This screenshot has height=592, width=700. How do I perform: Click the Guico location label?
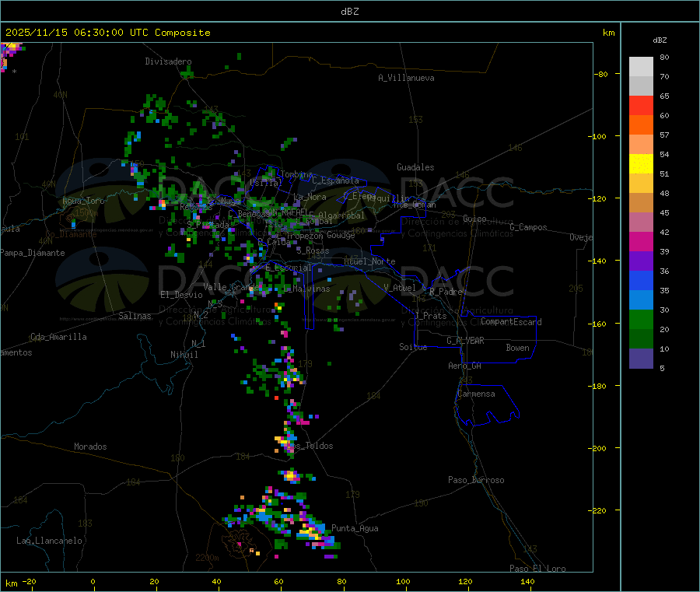coord(474,219)
